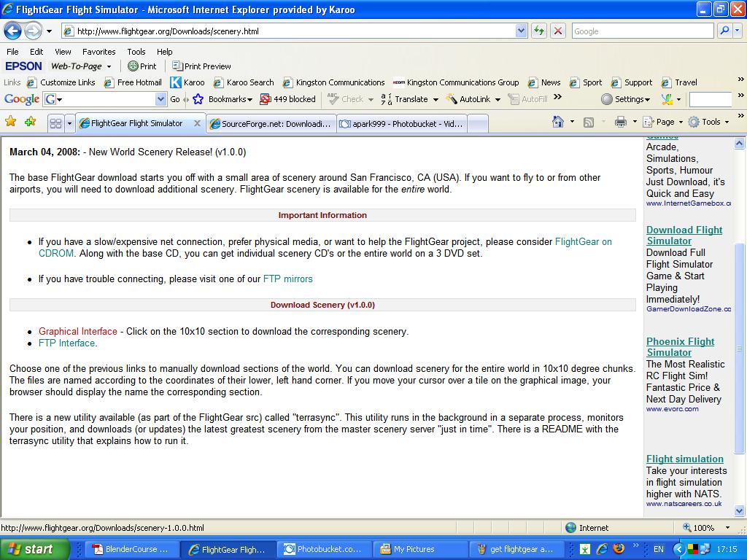Image resolution: width=747 pixels, height=560 pixels.
Task: Switch to Photobucket.co taskbar window
Action: pyautogui.click(x=325, y=549)
